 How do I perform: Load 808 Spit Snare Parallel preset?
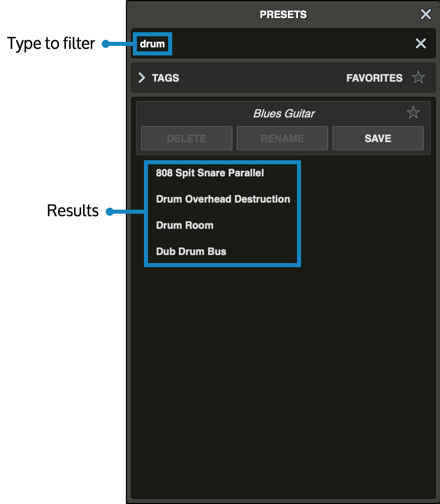pyautogui.click(x=210, y=173)
